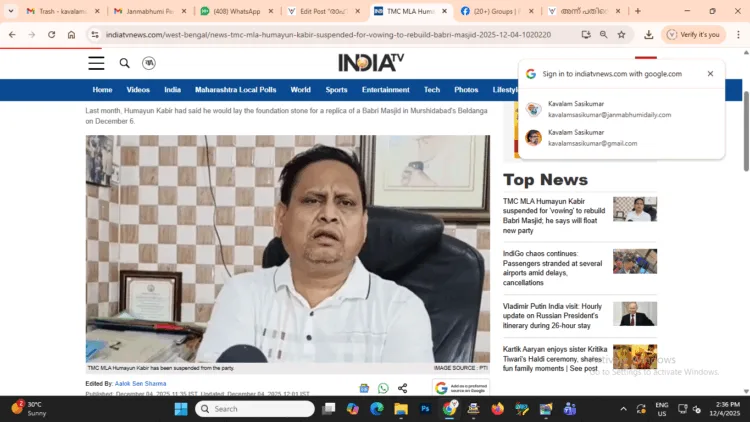This screenshot has height=422, width=750.
Task: Go to the Entertainment section
Action: coord(385,90)
